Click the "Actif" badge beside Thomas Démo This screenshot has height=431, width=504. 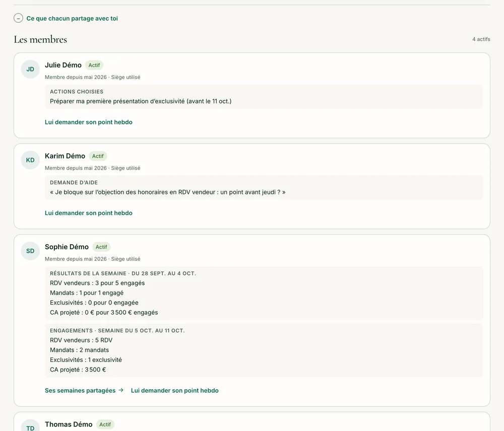coord(105,424)
